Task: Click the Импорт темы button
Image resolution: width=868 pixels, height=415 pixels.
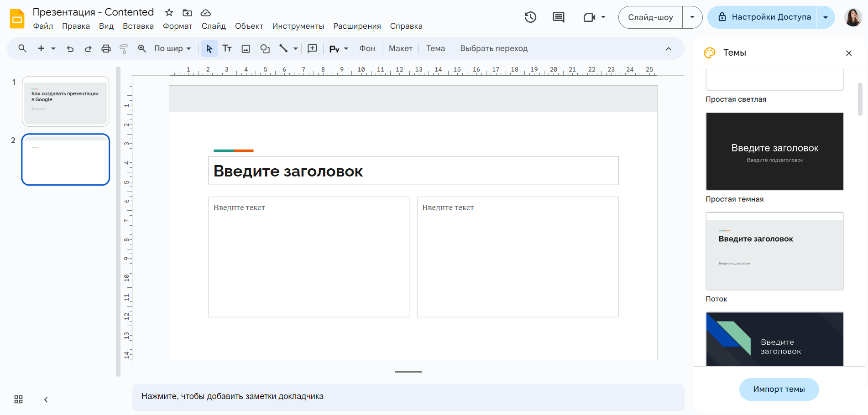Action: [x=779, y=389]
